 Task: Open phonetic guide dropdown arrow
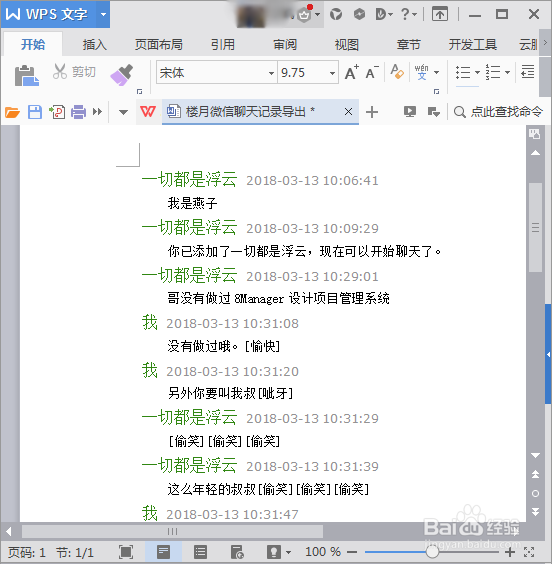click(x=437, y=72)
